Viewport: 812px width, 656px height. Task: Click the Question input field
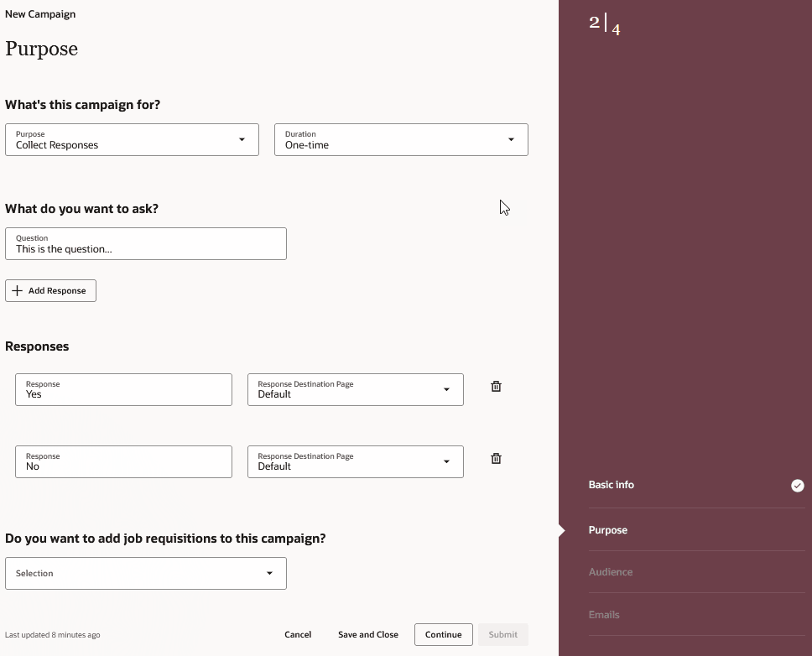pyautogui.click(x=145, y=244)
